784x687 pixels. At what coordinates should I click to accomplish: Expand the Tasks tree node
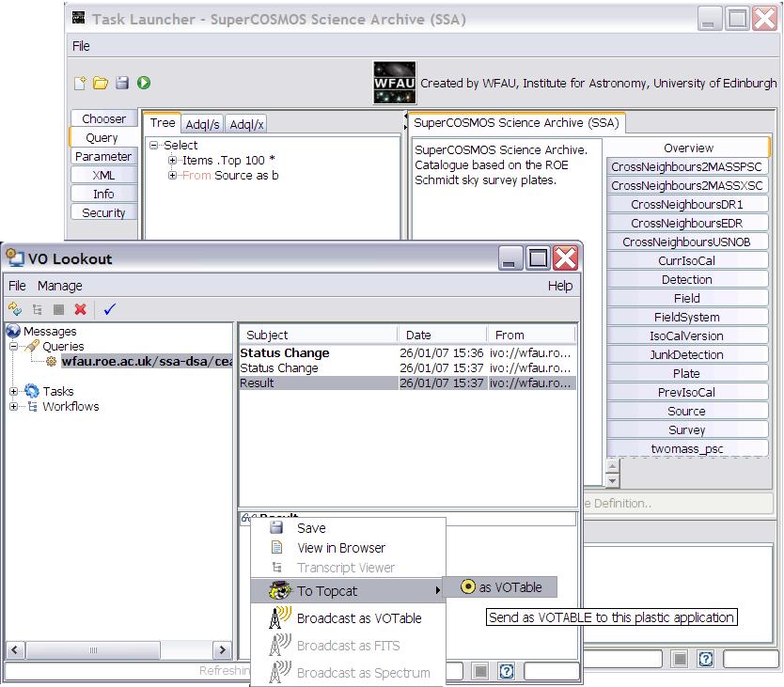(x=14, y=392)
